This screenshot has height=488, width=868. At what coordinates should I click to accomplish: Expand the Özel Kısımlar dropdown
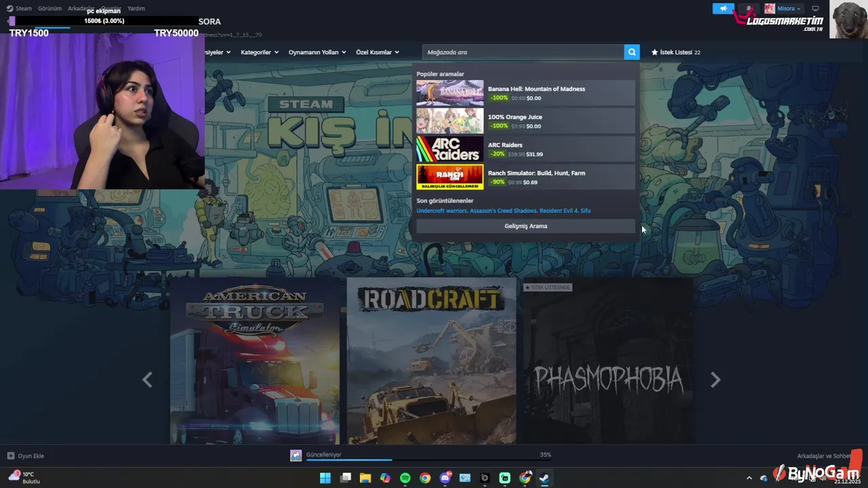point(378,52)
